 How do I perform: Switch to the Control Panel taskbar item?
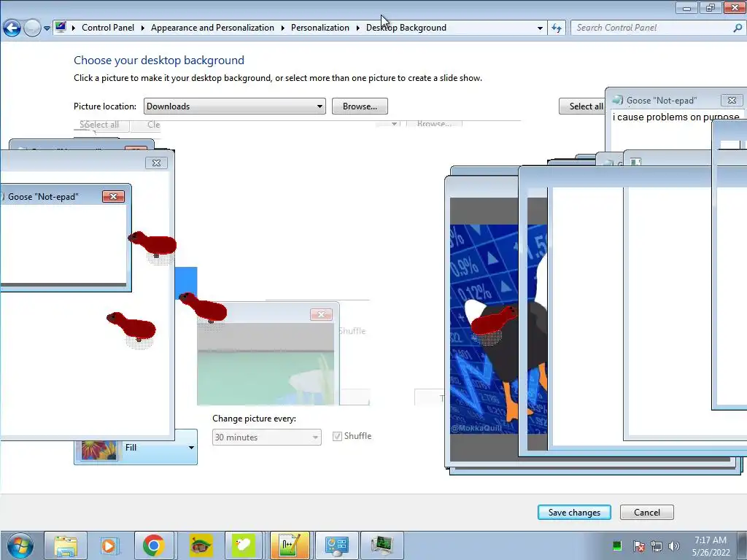tap(336, 545)
